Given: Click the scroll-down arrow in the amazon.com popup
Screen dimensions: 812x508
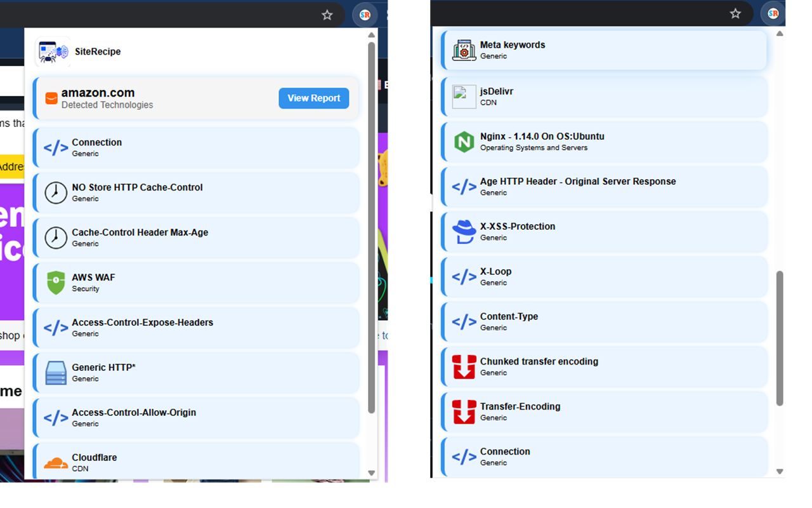Looking at the screenshot, I should click(372, 473).
